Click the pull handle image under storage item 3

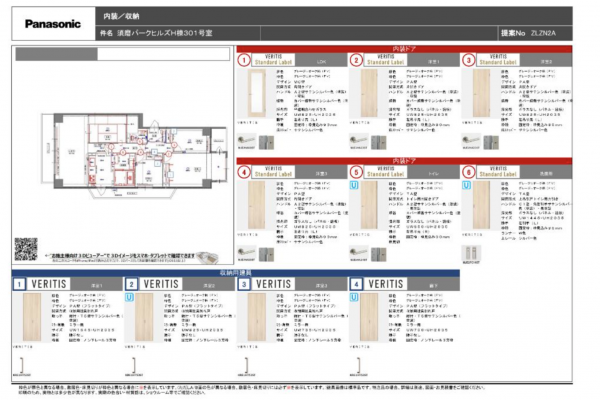pyautogui.click(x=247, y=365)
